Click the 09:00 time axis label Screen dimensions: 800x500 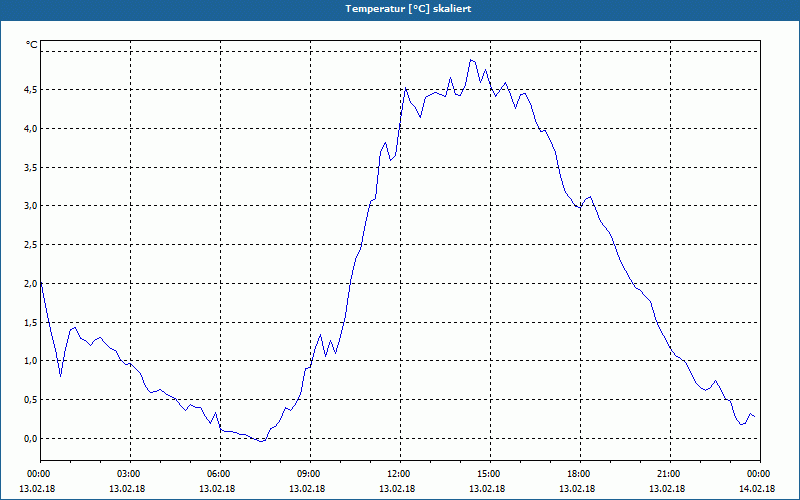click(x=310, y=474)
